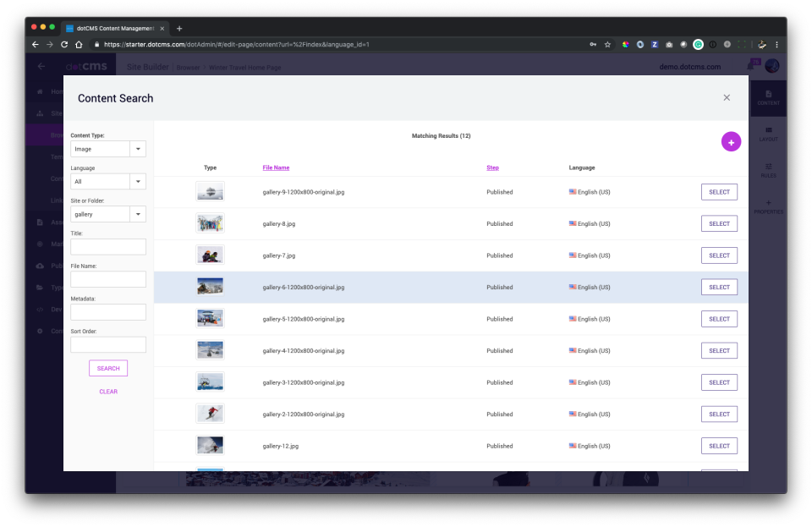
Task: Click CLEAR to reset search filters
Action: (x=108, y=391)
